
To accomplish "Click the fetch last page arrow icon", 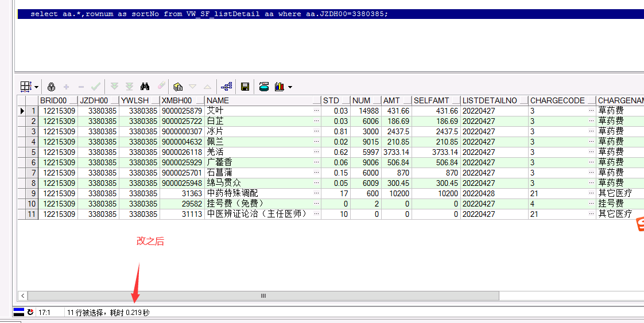I will [x=129, y=87].
